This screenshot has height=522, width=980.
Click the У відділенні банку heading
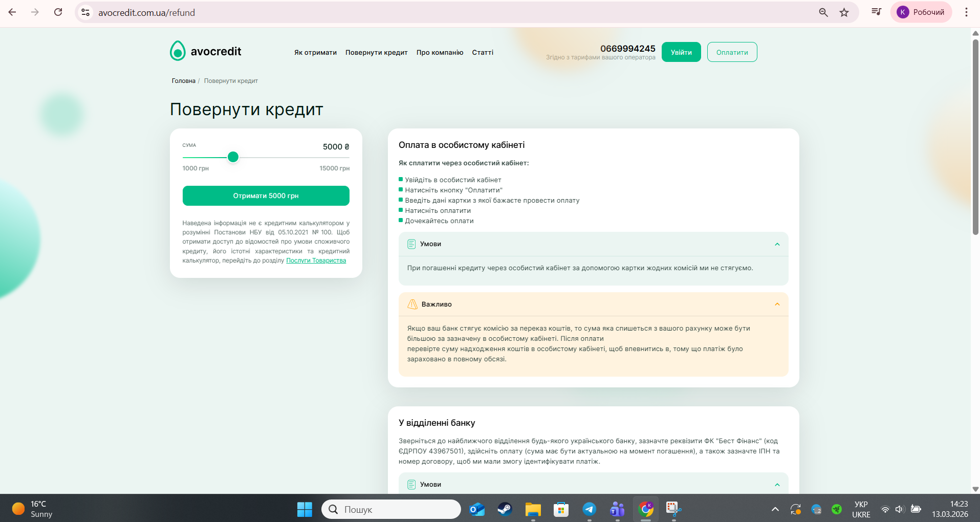[x=437, y=423]
